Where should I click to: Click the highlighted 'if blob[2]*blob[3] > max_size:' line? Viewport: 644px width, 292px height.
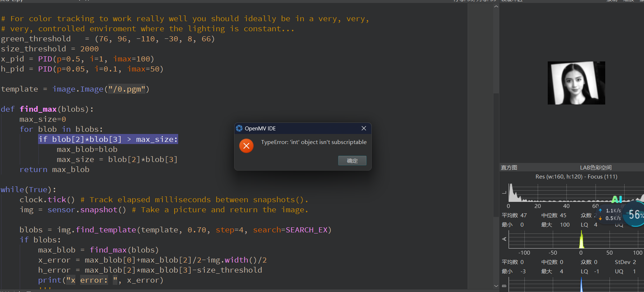tap(108, 139)
